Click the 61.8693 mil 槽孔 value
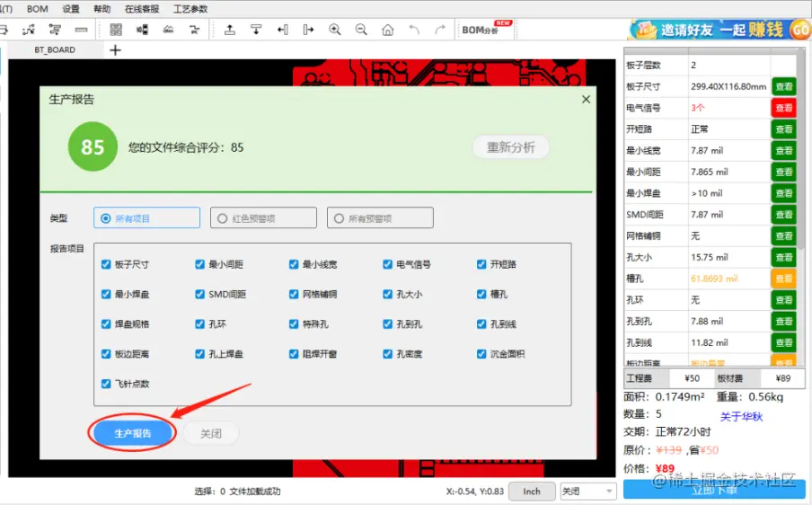Screen dimensions: 812x505 point(714,279)
